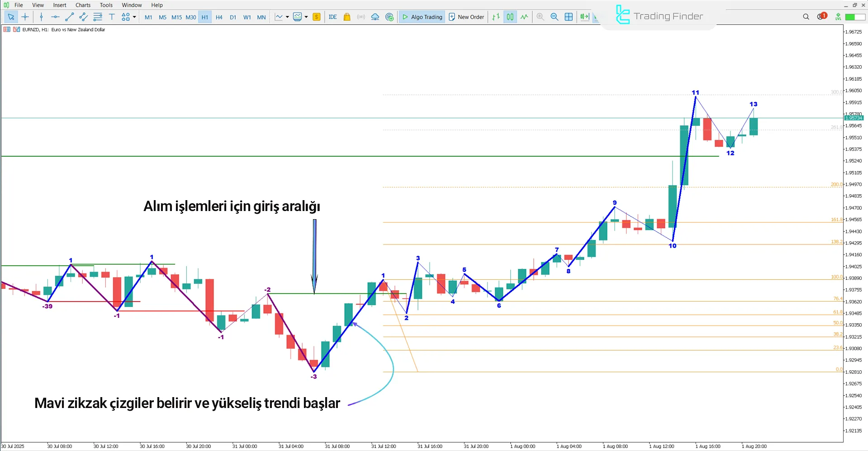Select the Trendline drawing tool
The width and height of the screenshot is (868, 451).
point(69,17)
